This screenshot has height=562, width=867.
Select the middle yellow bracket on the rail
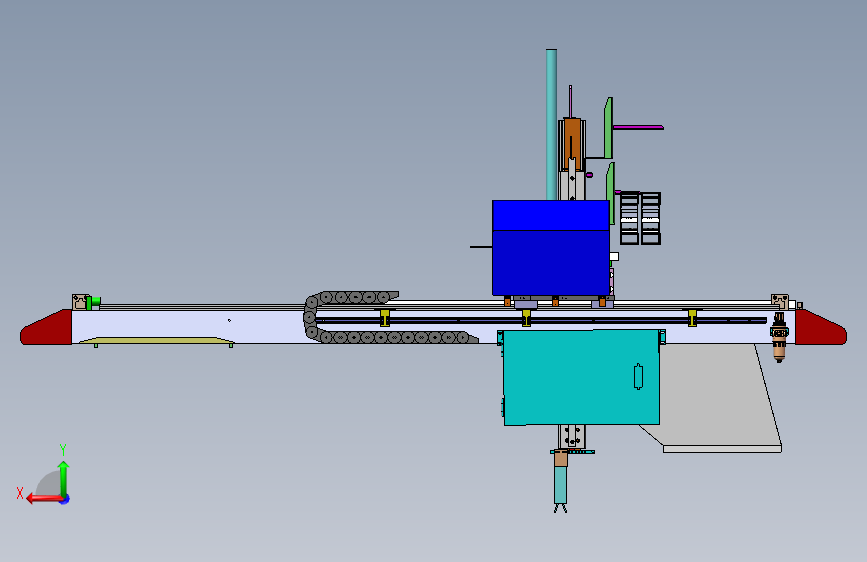[526, 318]
